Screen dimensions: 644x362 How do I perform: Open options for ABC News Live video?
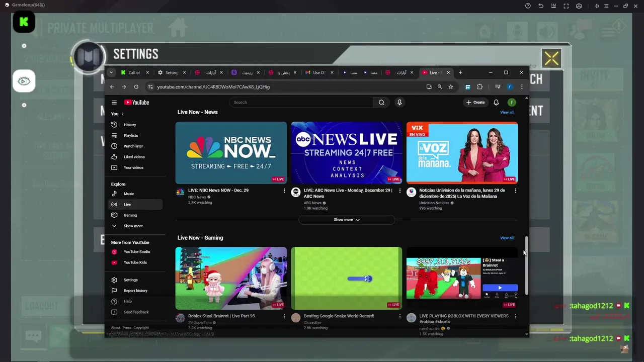400,191
